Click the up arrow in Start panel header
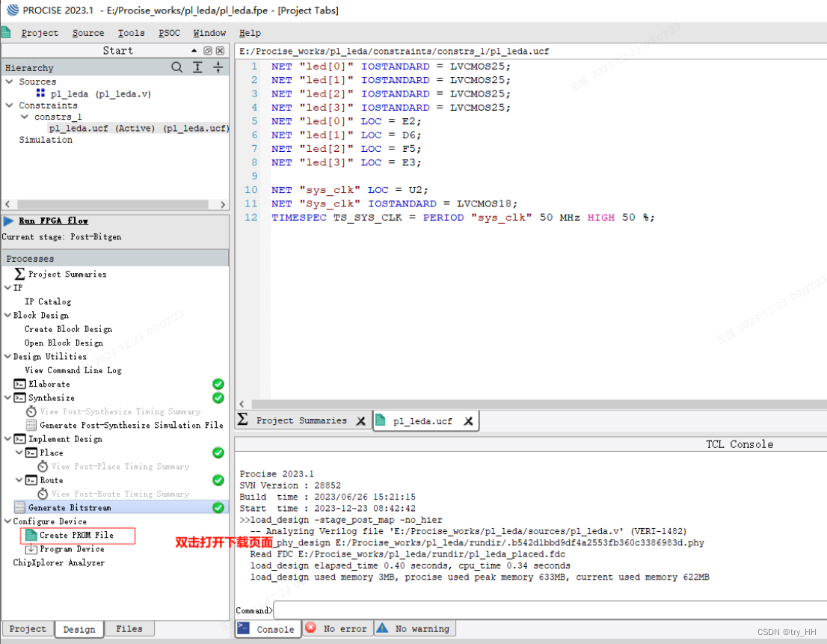 pyautogui.click(x=194, y=51)
